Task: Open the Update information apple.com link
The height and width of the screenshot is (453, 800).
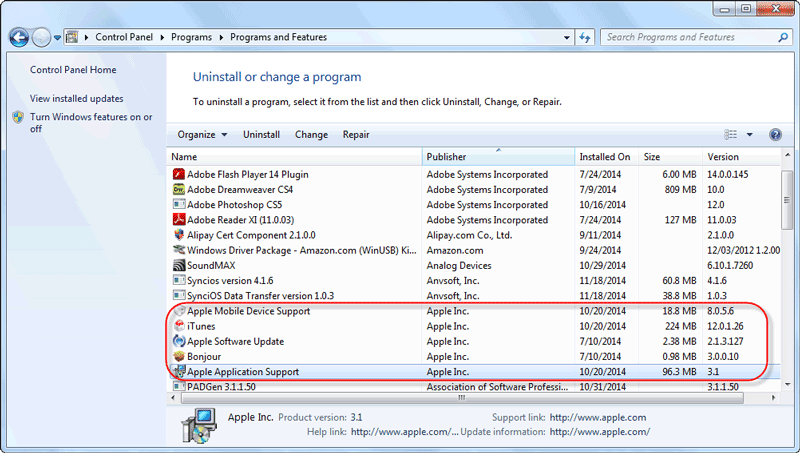Action: coord(600,432)
